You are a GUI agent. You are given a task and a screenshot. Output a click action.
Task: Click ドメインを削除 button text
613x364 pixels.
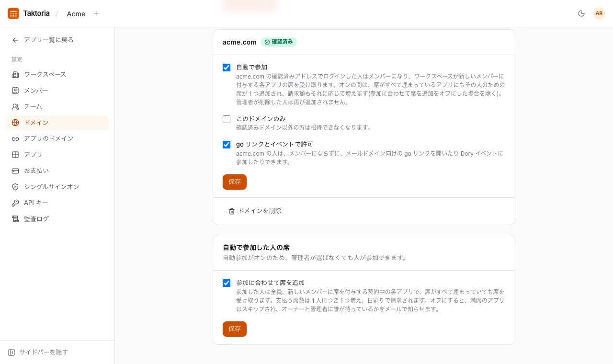[260, 211]
